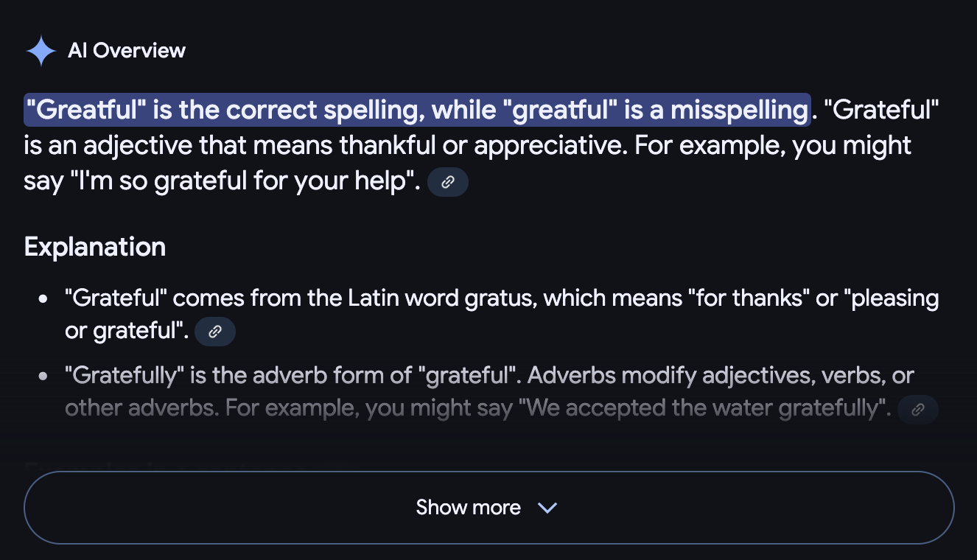The image size is (977, 560).
Task: Click the blue gem icon before 'AI Overview'
Action: tap(41, 50)
